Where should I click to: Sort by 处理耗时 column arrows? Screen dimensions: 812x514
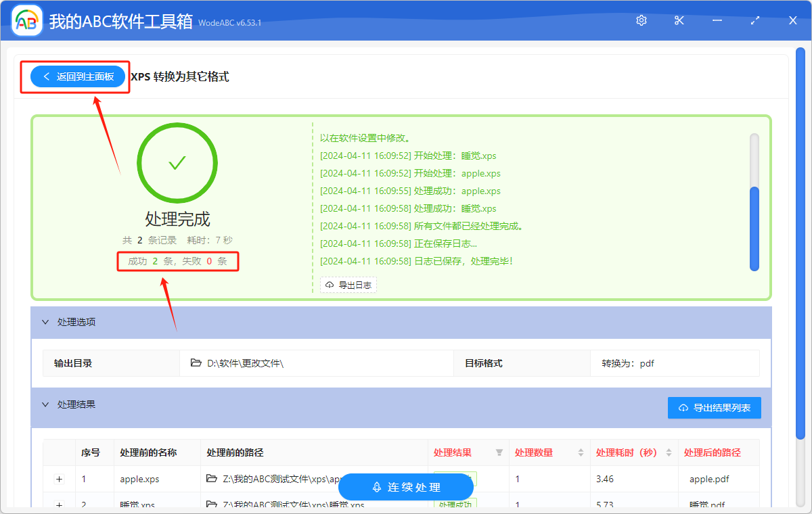click(x=669, y=452)
